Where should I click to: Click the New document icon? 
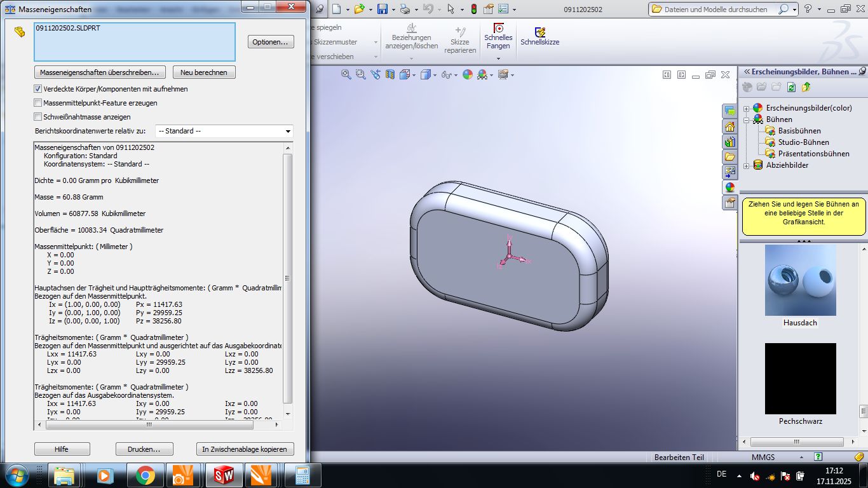(x=336, y=9)
